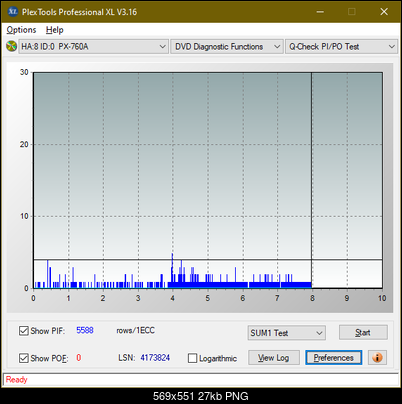The width and height of the screenshot is (402, 404).
Task: Click the vertical end marker line at 8
Action: (311, 180)
